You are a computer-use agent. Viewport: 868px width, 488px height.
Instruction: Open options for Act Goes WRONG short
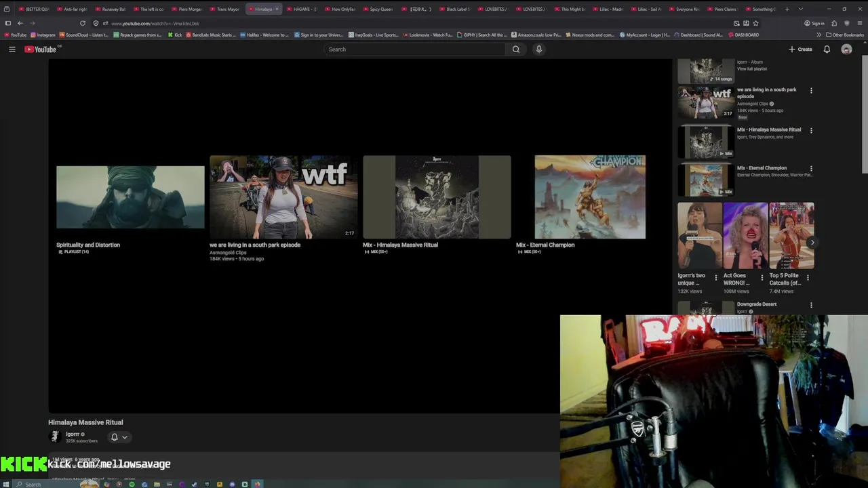click(x=762, y=278)
